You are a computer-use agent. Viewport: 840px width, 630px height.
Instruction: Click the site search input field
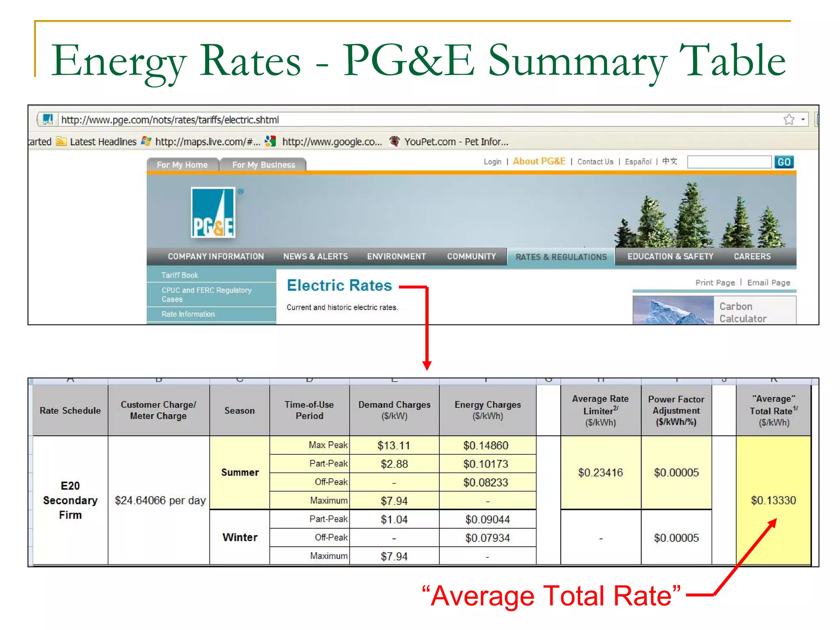point(729,162)
